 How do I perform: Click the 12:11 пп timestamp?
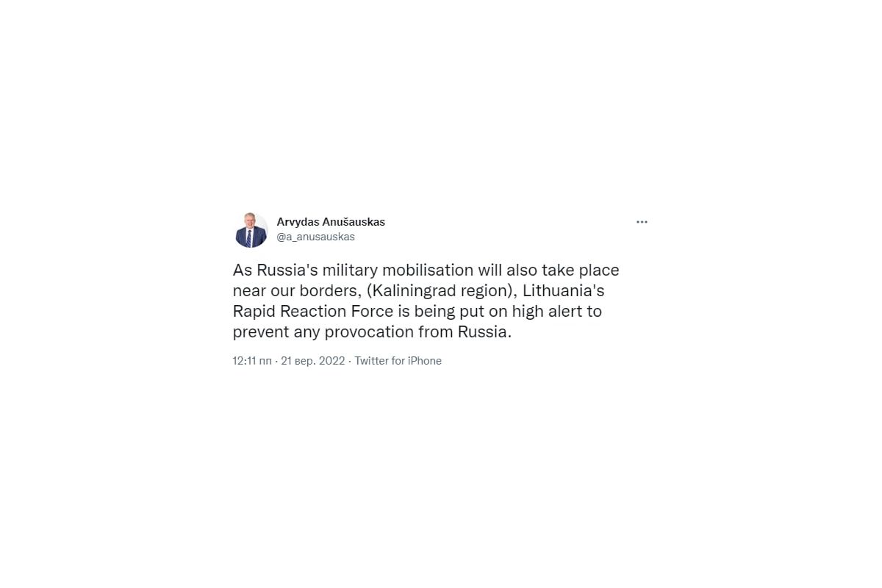click(252, 361)
